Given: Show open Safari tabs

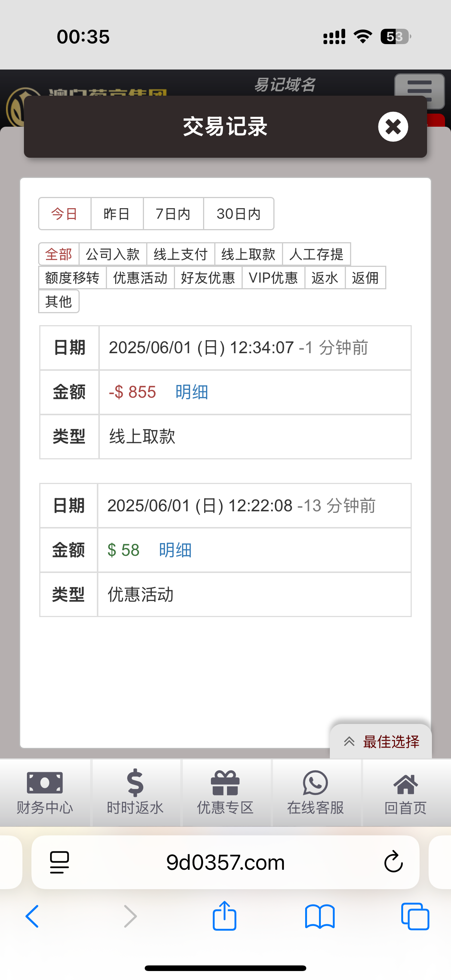Looking at the screenshot, I should click(415, 916).
